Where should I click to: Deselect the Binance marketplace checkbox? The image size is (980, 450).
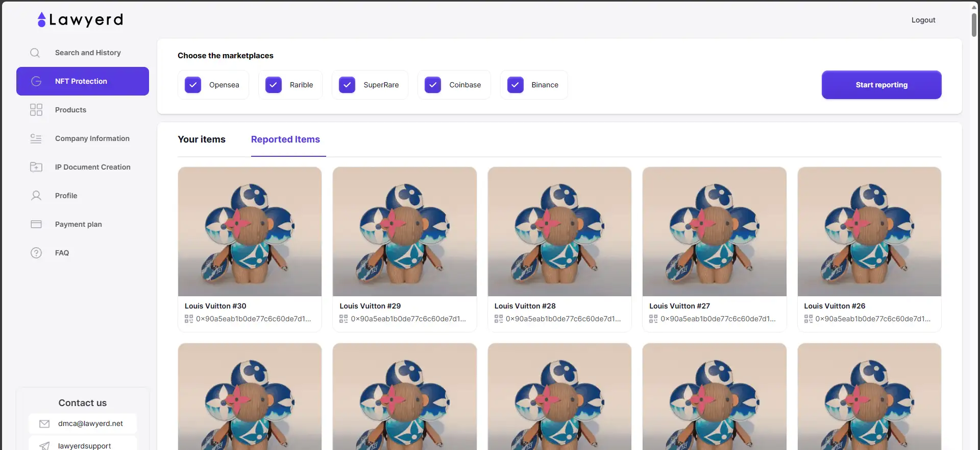click(x=516, y=85)
